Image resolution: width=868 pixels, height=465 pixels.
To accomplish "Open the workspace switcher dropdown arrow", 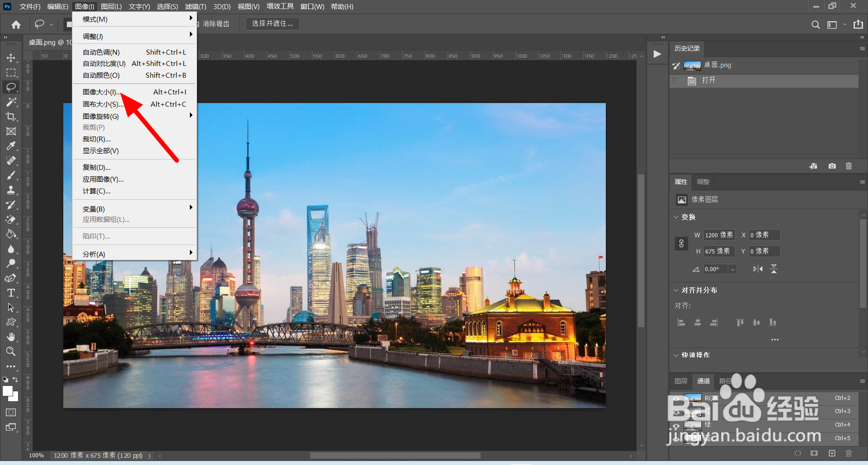I will pos(844,24).
